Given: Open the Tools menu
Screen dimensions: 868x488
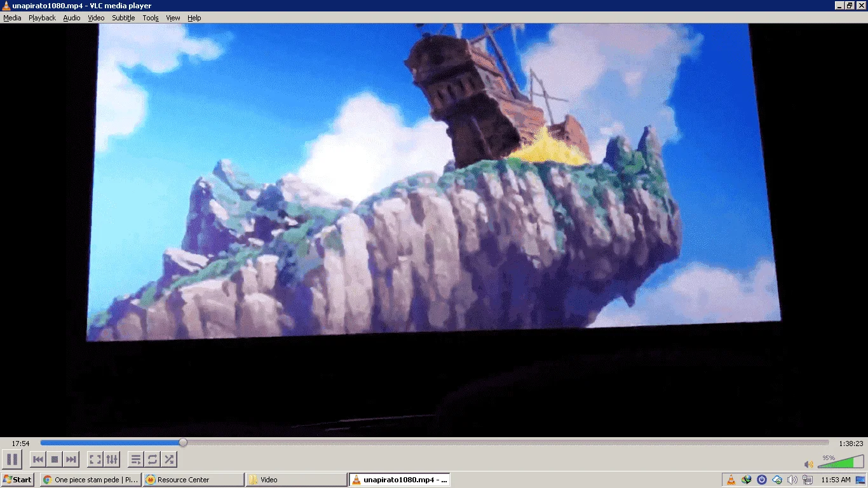Looking at the screenshot, I should coord(151,18).
